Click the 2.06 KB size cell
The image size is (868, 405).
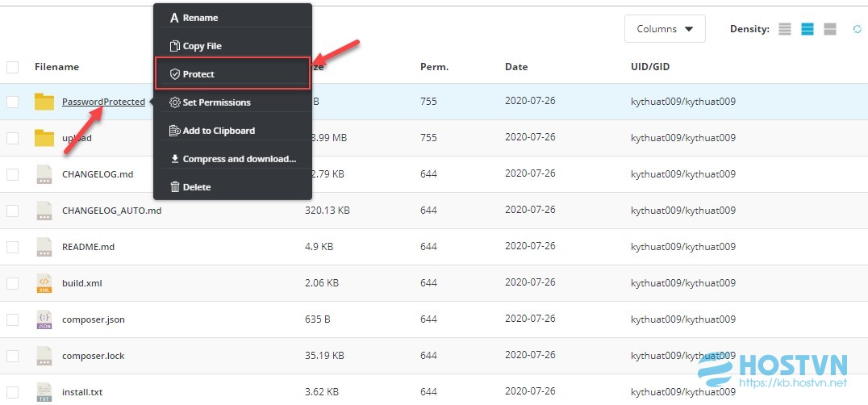(x=322, y=283)
